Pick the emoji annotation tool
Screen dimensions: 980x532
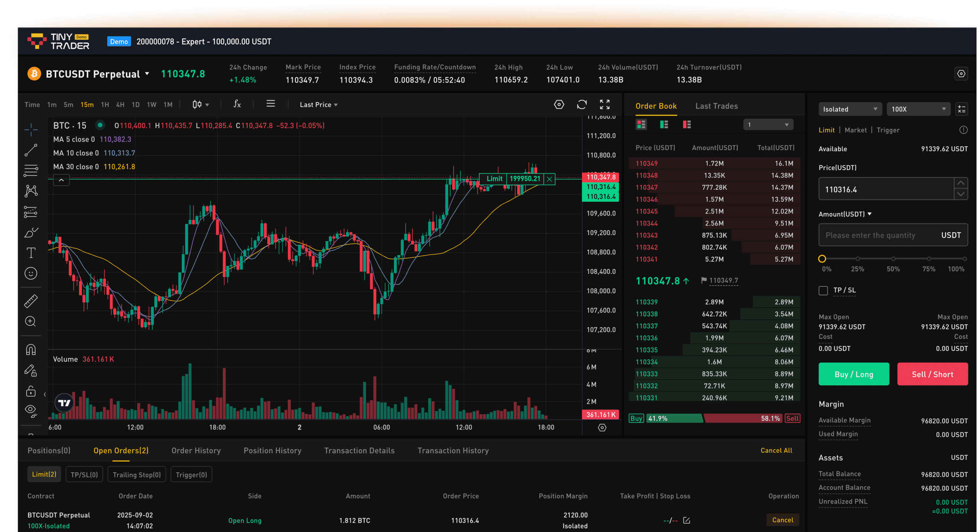31,273
